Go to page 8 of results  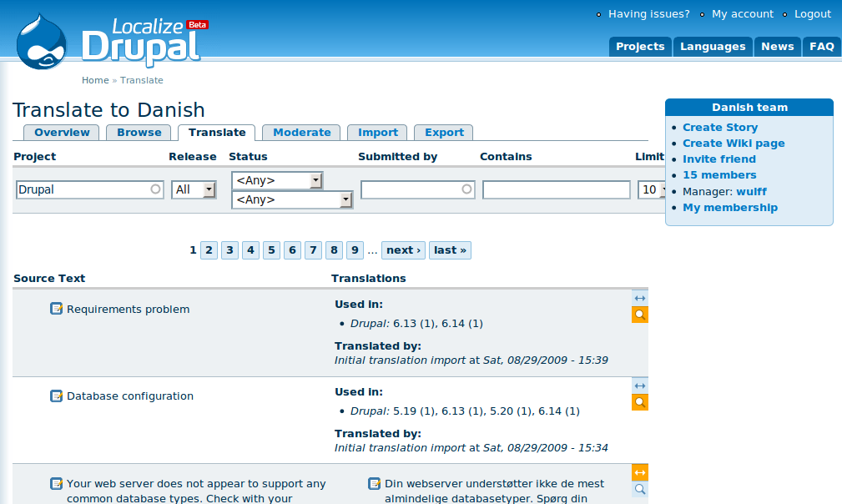point(334,250)
